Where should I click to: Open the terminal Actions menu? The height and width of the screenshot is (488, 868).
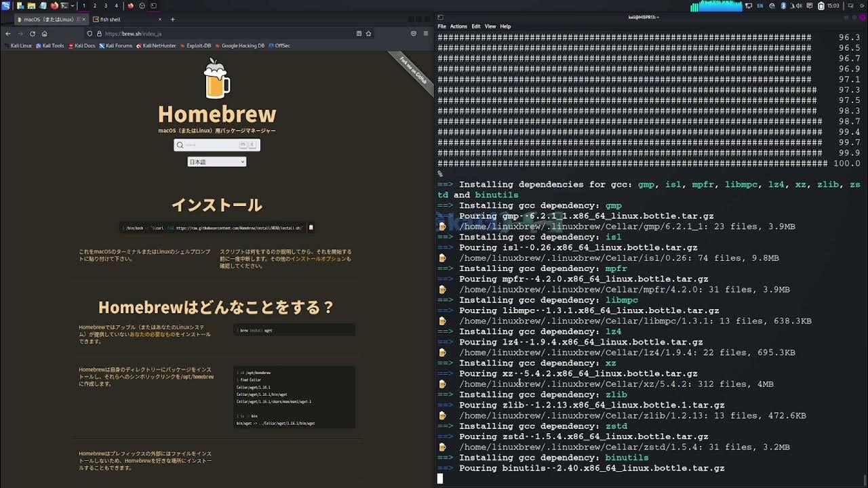(458, 26)
